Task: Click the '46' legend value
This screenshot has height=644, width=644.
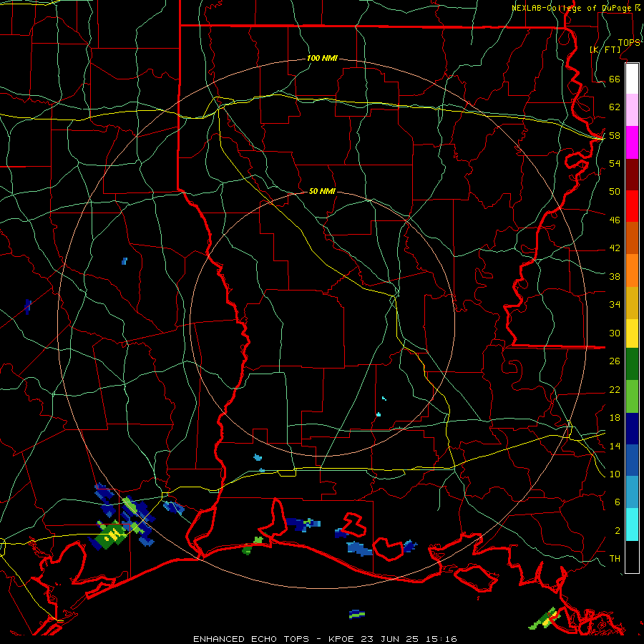Action: click(615, 220)
